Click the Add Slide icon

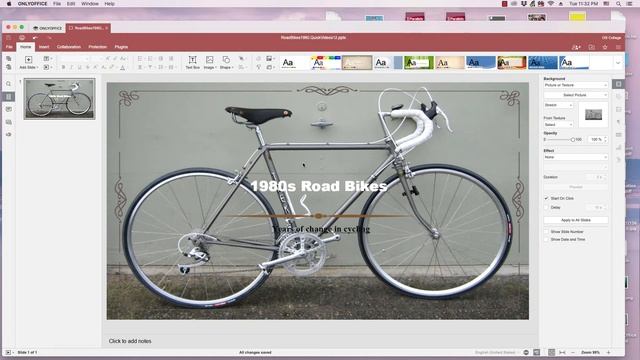28,60
